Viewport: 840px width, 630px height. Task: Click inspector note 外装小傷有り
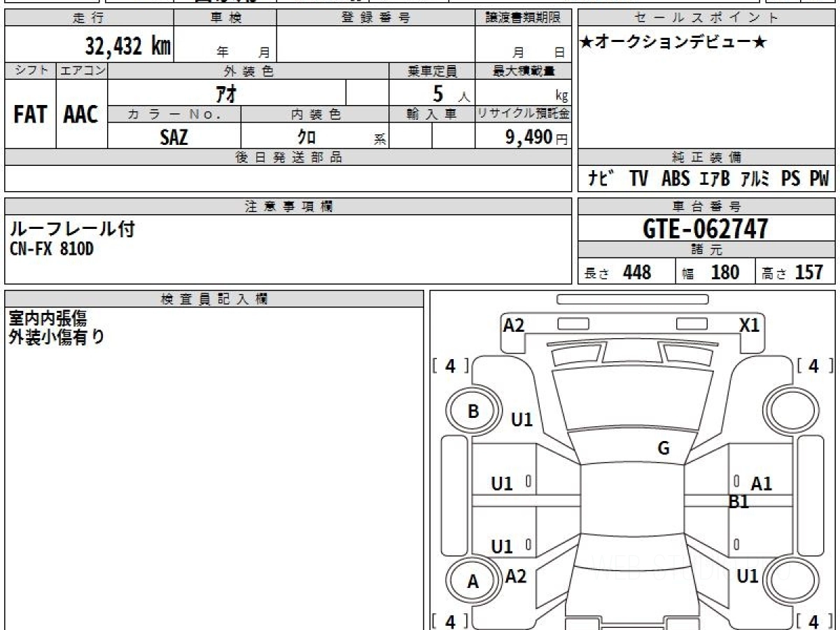tap(57, 337)
